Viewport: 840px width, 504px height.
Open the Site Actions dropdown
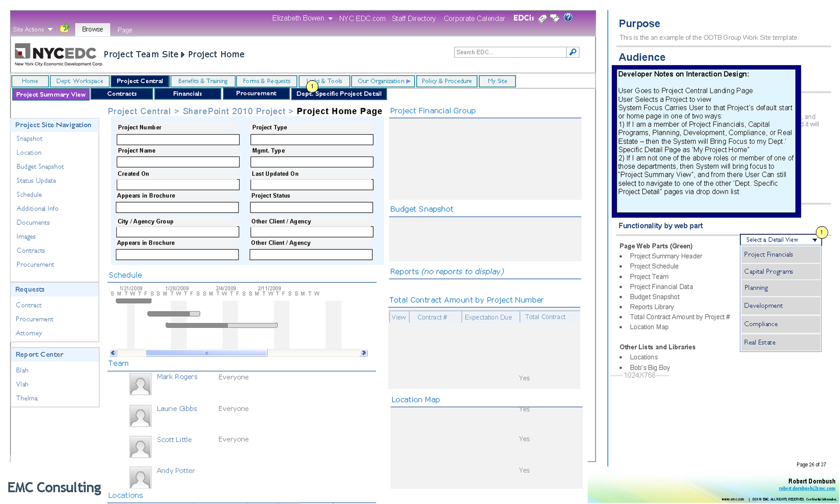[33, 30]
